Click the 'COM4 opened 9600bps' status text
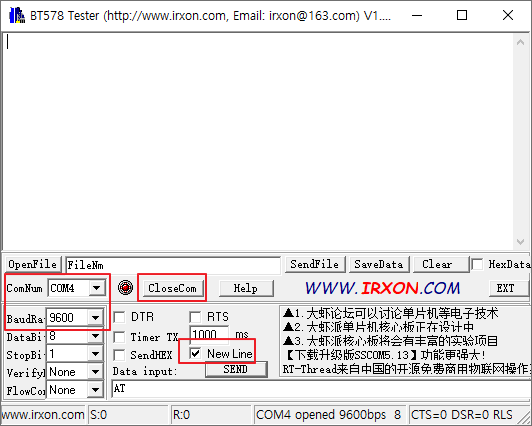Image resolution: width=532 pixels, height=426 pixels. coord(321,414)
